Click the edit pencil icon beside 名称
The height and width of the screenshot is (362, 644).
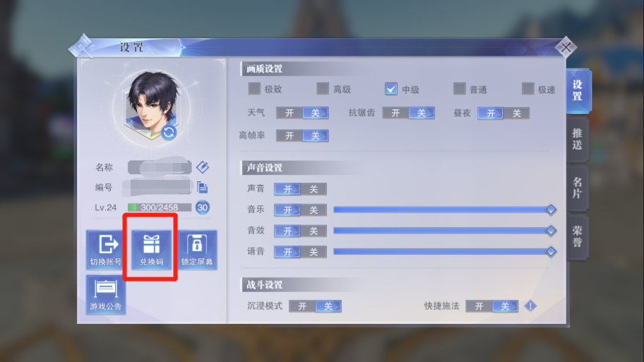click(x=203, y=167)
